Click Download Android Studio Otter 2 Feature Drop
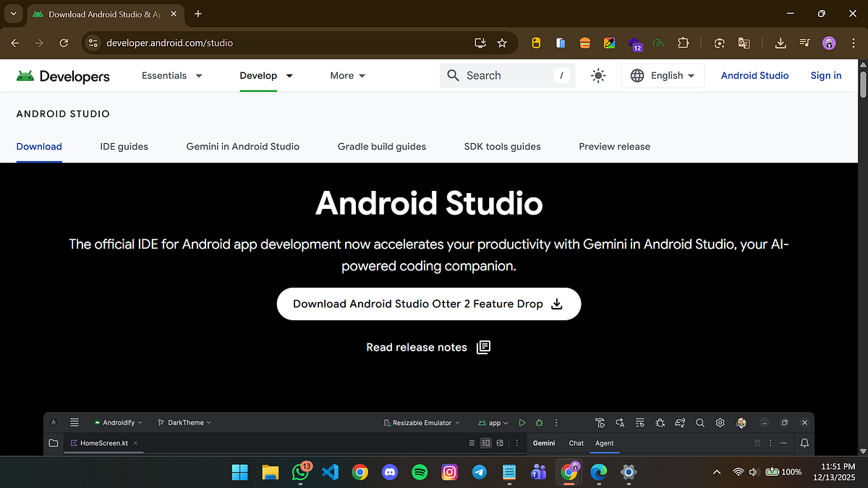 428,304
